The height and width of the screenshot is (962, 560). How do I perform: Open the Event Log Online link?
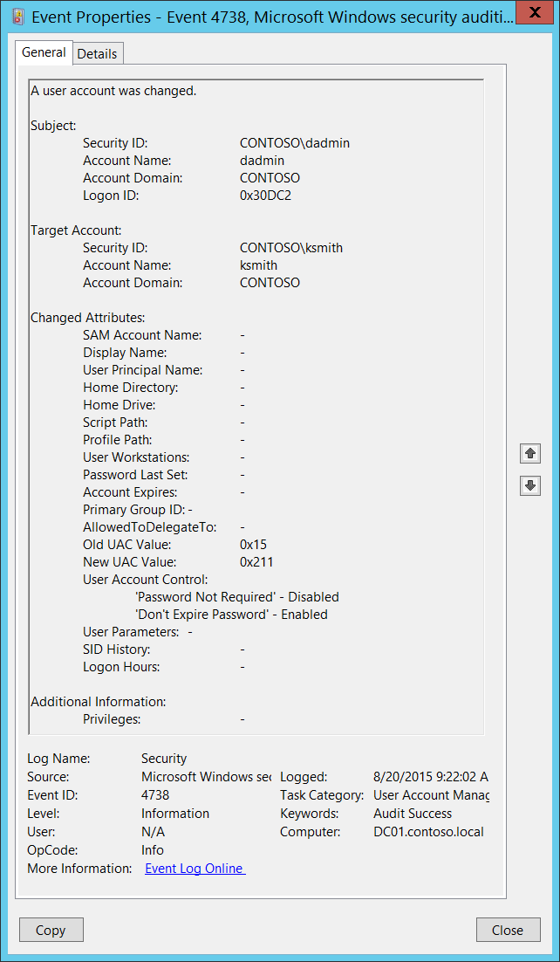pyautogui.click(x=195, y=869)
